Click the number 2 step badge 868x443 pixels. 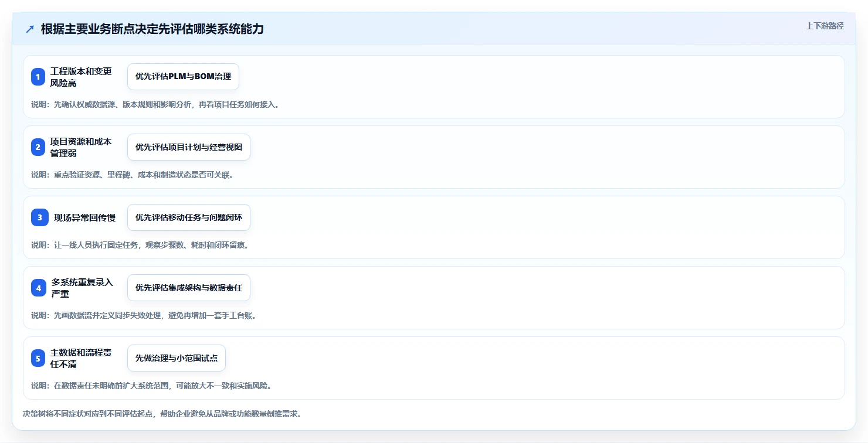coord(38,147)
